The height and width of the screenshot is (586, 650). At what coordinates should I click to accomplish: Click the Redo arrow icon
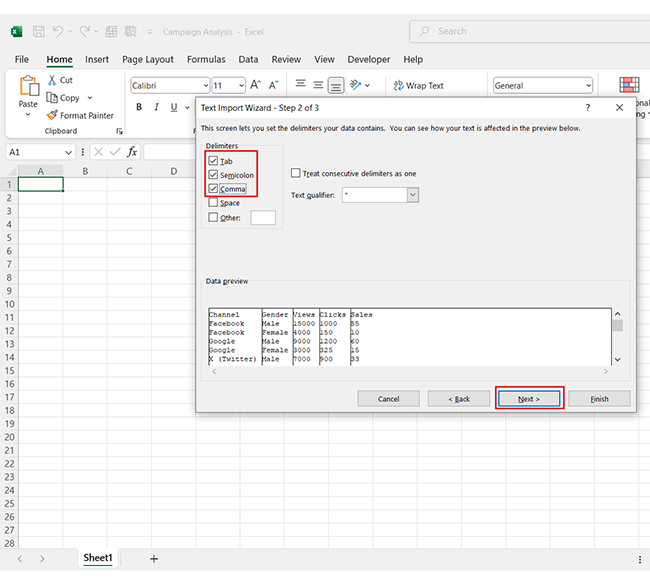click(85, 31)
